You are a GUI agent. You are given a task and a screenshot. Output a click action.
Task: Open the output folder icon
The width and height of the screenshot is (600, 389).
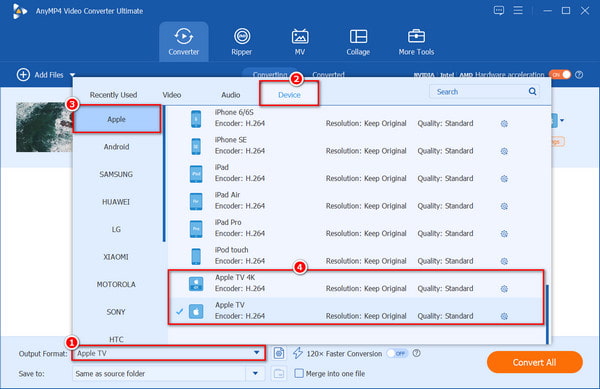click(279, 373)
